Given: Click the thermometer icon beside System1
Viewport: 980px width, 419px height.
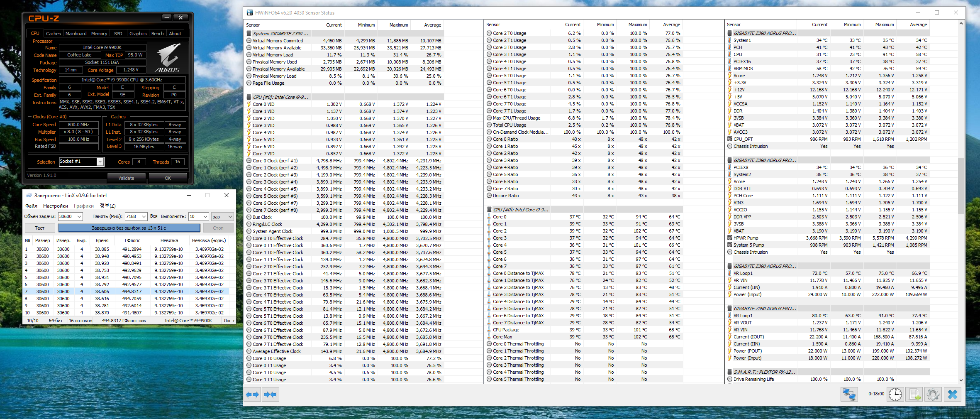Looking at the screenshot, I should 730,40.
